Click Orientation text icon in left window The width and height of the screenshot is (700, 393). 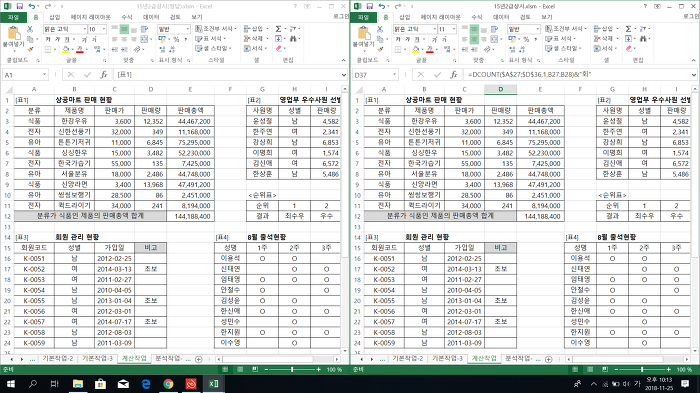[137, 50]
